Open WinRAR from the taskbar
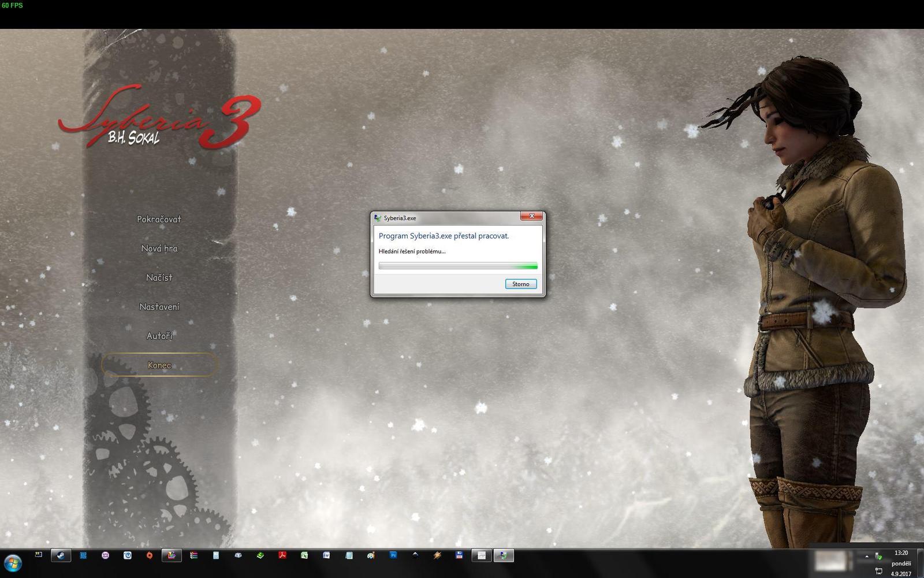This screenshot has height=578, width=924. (193, 555)
